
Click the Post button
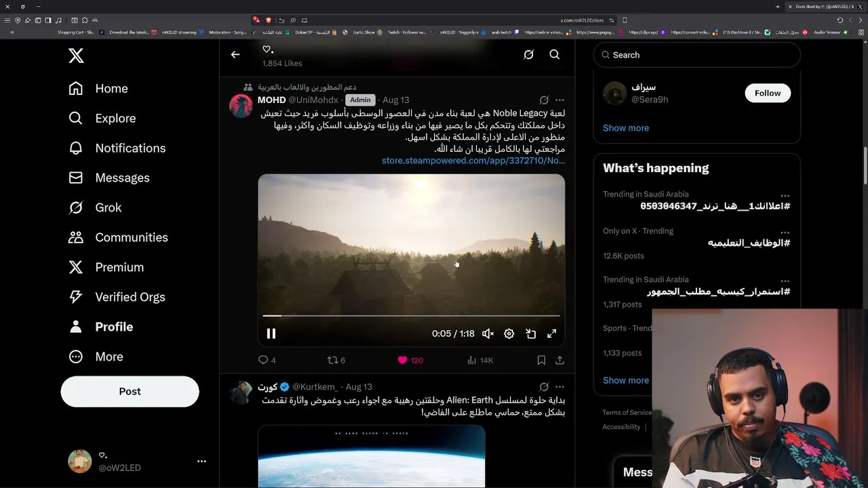pyautogui.click(x=130, y=392)
